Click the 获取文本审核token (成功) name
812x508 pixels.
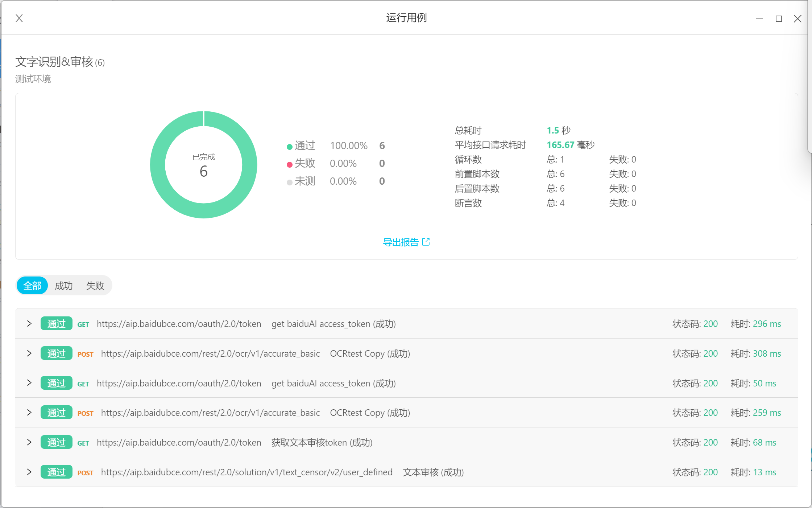[x=322, y=442]
